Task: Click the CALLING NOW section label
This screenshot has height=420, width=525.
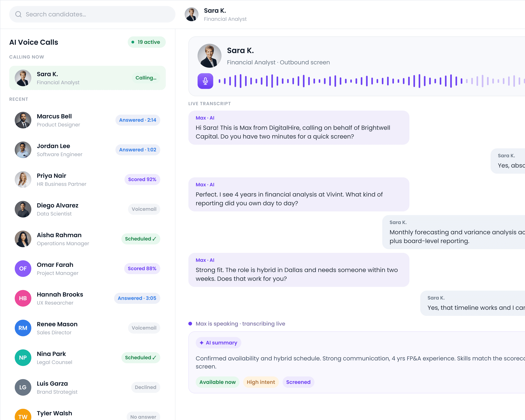Action: coord(27,57)
